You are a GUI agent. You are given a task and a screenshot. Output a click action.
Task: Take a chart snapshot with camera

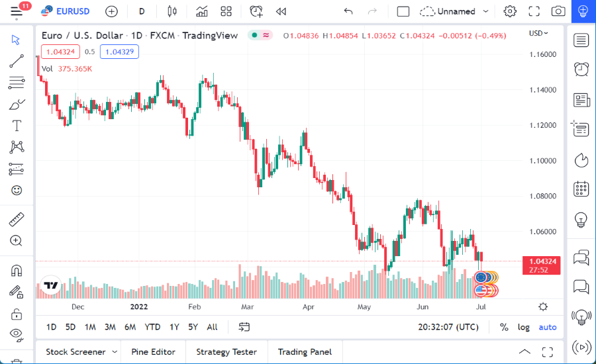558,11
